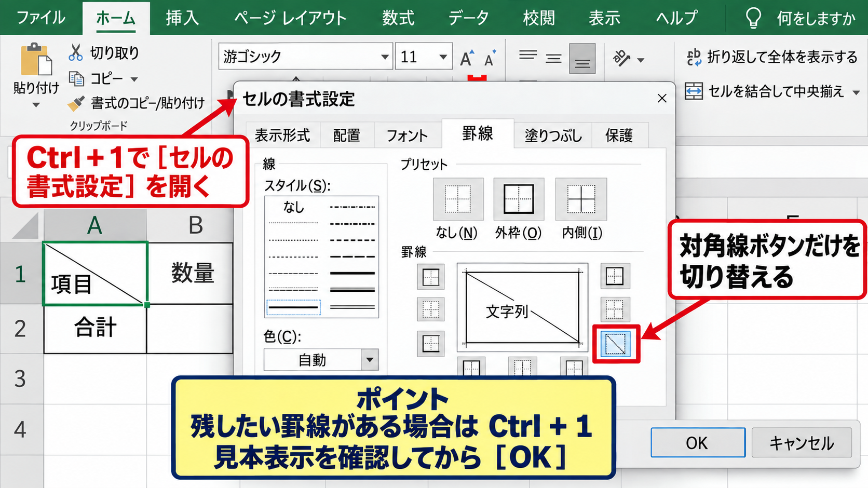Click the Cut scissors icon
The height and width of the screenshot is (488, 868).
click(x=76, y=52)
